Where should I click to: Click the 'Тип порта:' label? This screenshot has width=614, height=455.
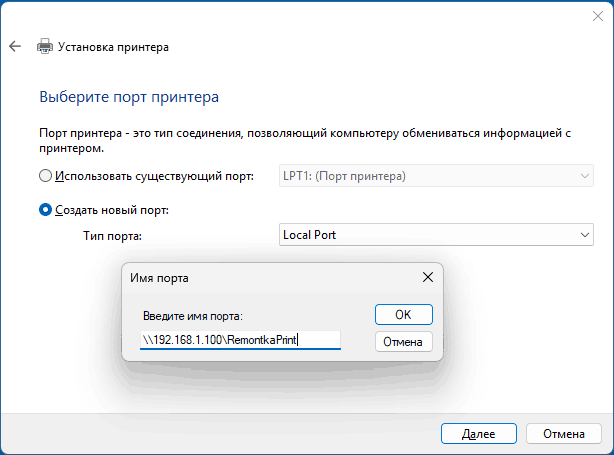112,236
